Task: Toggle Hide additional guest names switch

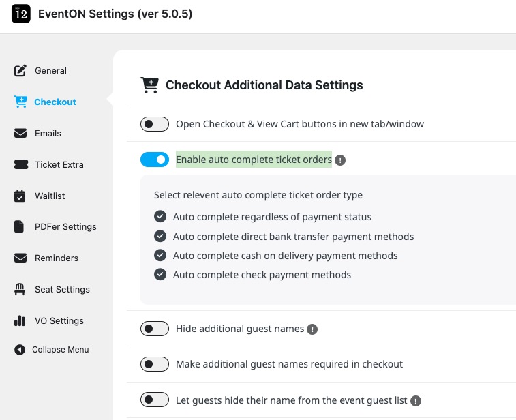Action: tap(155, 329)
